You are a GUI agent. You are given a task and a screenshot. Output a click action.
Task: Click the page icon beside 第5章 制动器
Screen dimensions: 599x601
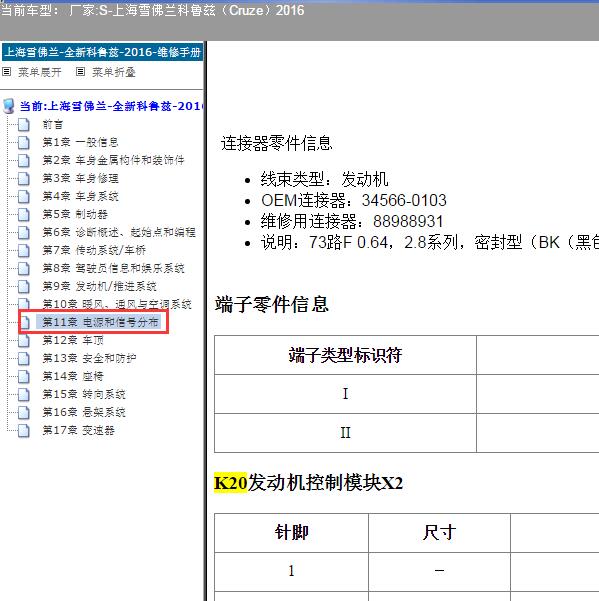pyautogui.click(x=24, y=214)
